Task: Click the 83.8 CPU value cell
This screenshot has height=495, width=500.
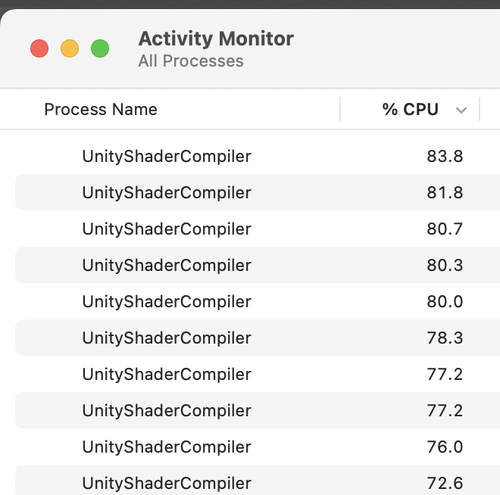Action: [x=445, y=156]
